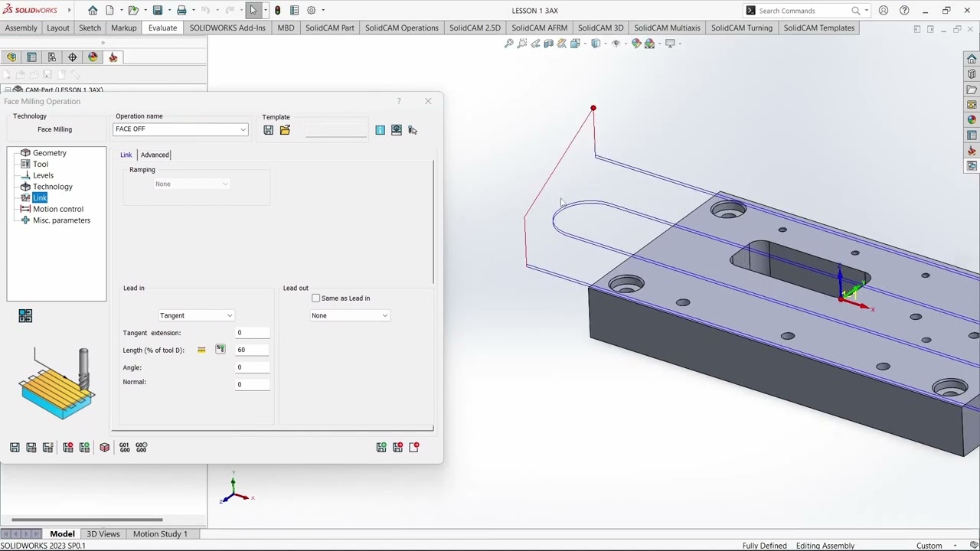The width and height of the screenshot is (980, 551).
Task: Switch to the Advanced tab in the Link page
Action: point(155,155)
